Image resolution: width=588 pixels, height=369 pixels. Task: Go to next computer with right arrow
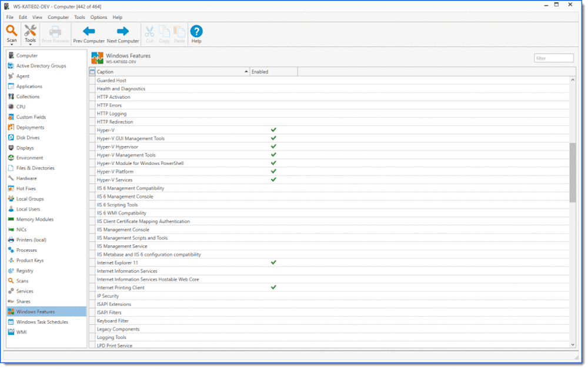coord(123,31)
